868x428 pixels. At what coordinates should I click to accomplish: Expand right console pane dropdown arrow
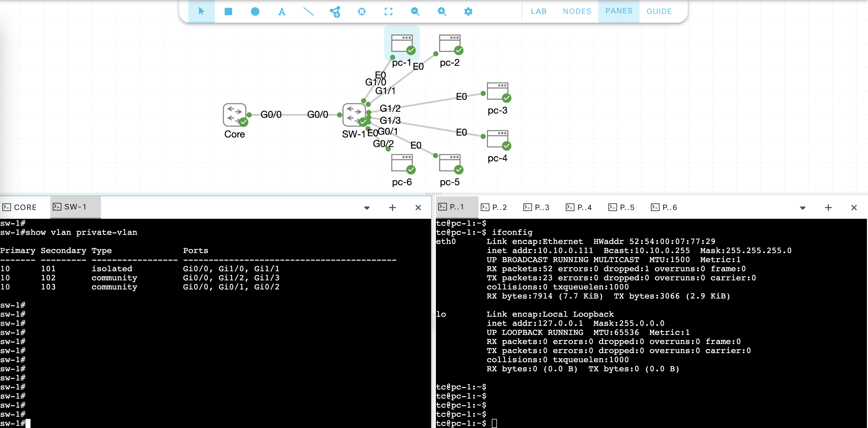point(803,208)
